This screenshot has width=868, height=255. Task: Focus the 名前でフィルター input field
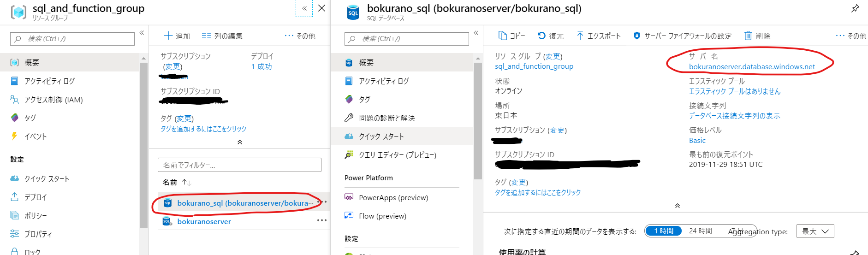pyautogui.click(x=239, y=165)
